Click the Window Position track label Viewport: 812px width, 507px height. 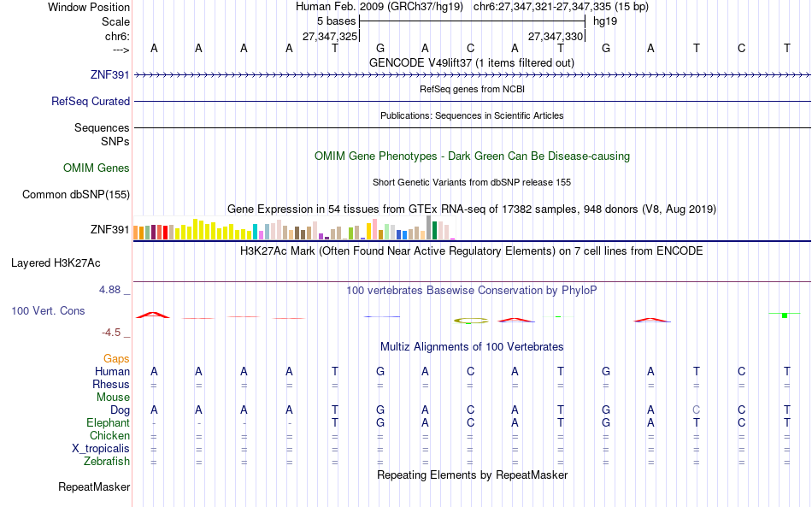tap(89, 7)
